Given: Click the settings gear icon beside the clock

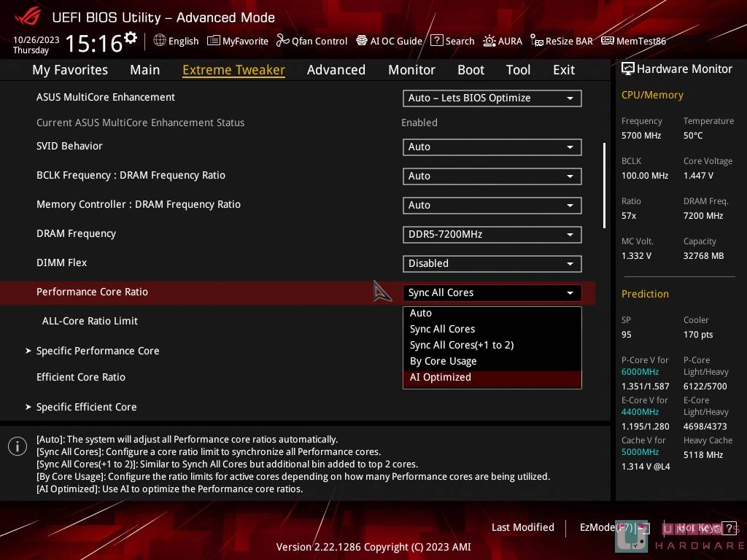Looking at the screenshot, I should click(x=131, y=37).
